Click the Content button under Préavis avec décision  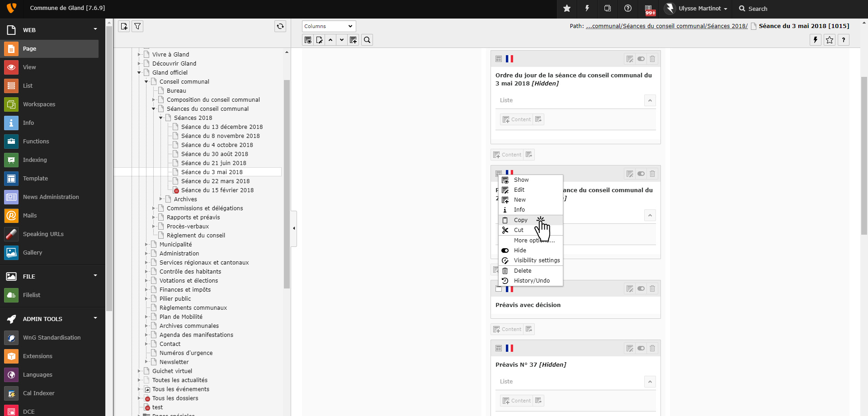[507, 330]
